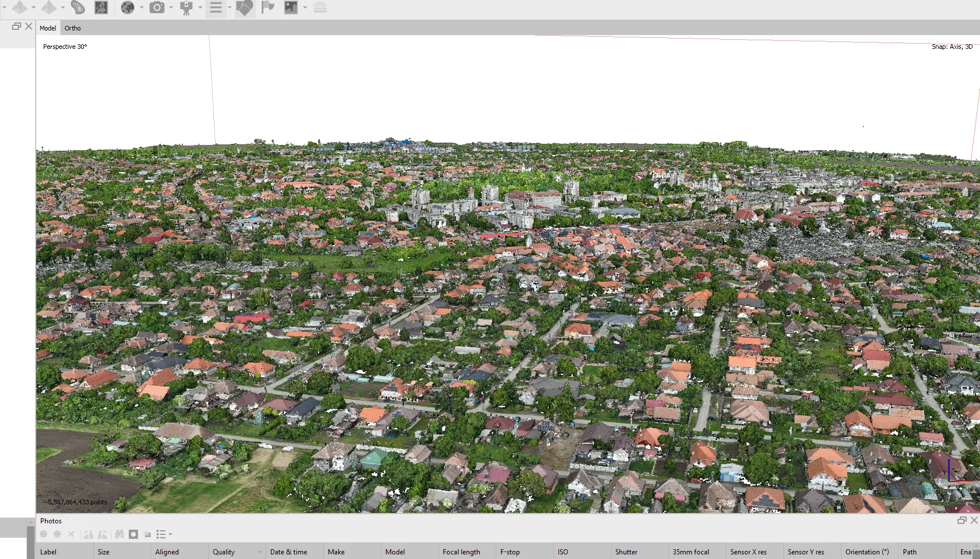The image size is (980, 559).
Task: Expand dropdown arrow beside the globe icon
Action: 141,7
